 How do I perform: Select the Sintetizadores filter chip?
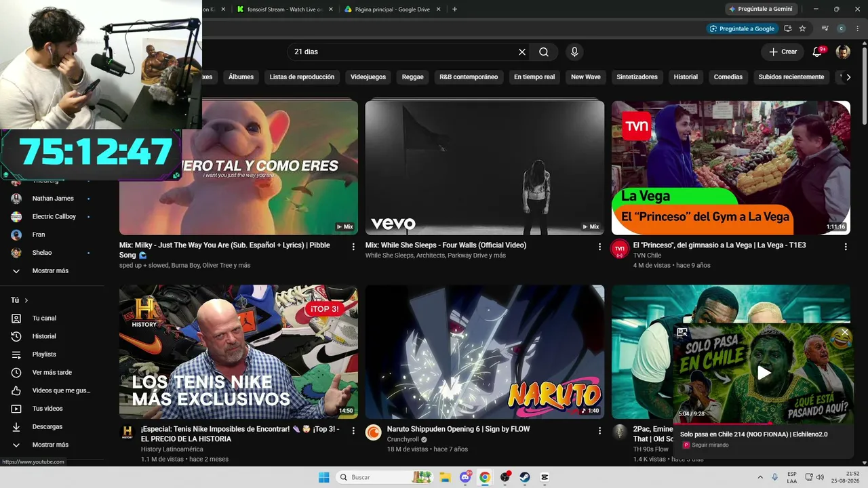coord(637,77)
